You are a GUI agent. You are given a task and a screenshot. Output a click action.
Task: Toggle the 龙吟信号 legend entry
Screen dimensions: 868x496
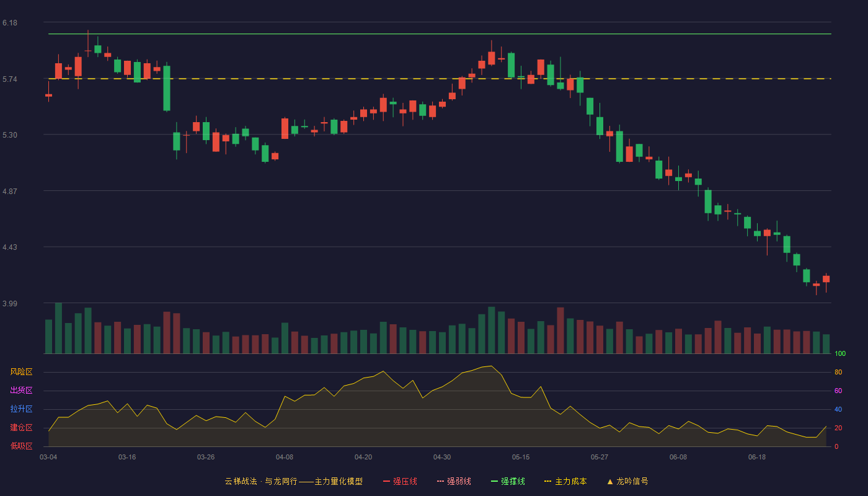pyautogui.click(x=627, y=481)
